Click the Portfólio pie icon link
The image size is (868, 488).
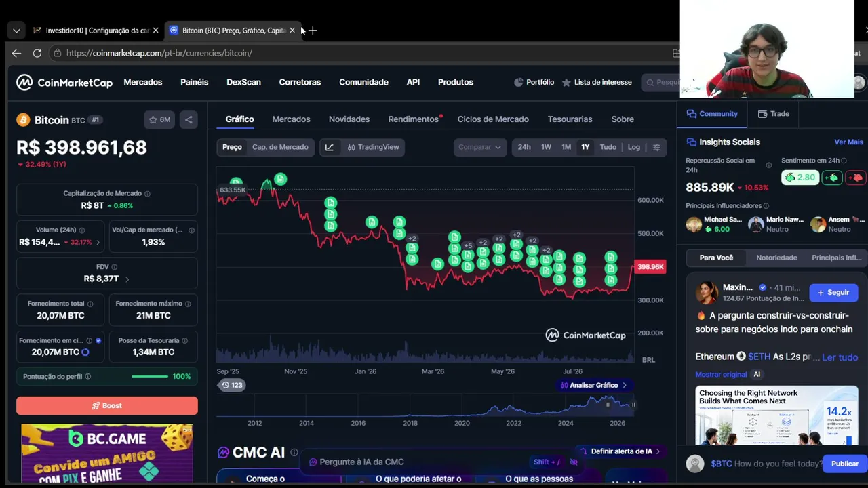coord(534,82)
